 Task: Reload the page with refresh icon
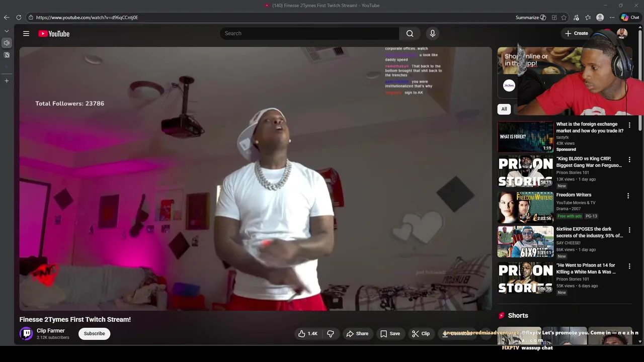click(x=19, y=18)
